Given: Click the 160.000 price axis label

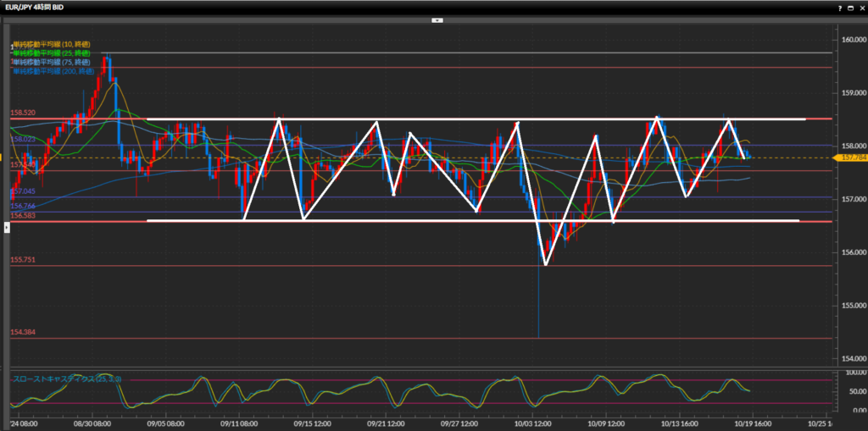Looking at the screenshot, I should pyautogui.click(x=852, y=40).
